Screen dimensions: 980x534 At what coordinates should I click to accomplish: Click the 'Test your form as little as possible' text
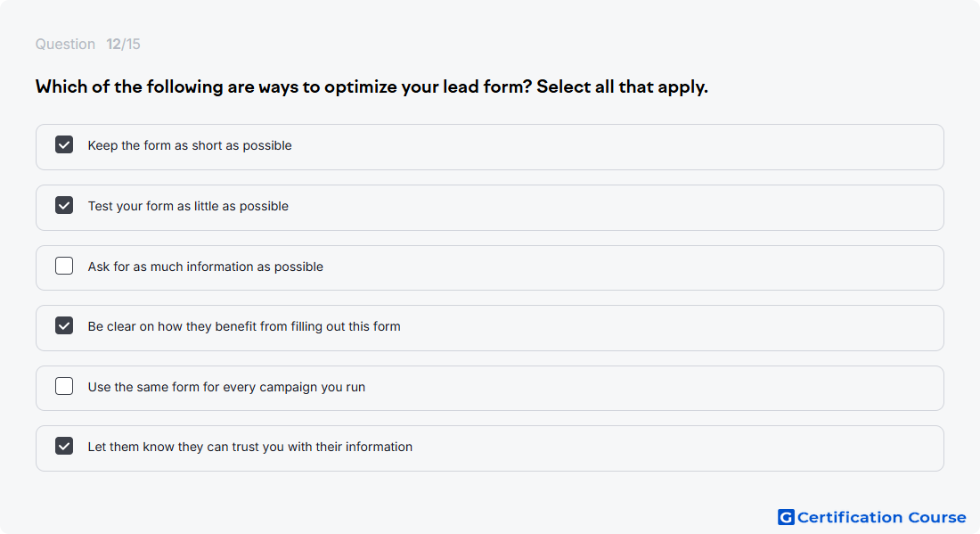188,206
